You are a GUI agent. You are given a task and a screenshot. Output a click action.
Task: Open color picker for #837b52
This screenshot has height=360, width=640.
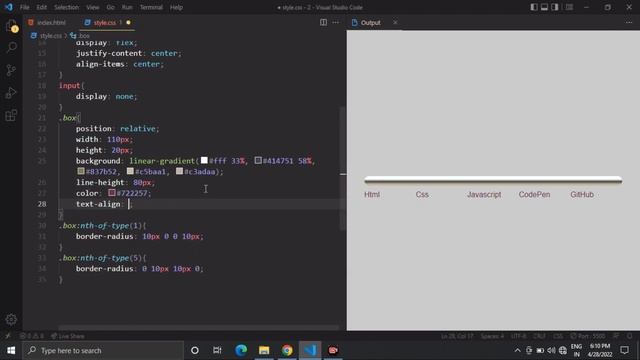(x=81, y=171)
